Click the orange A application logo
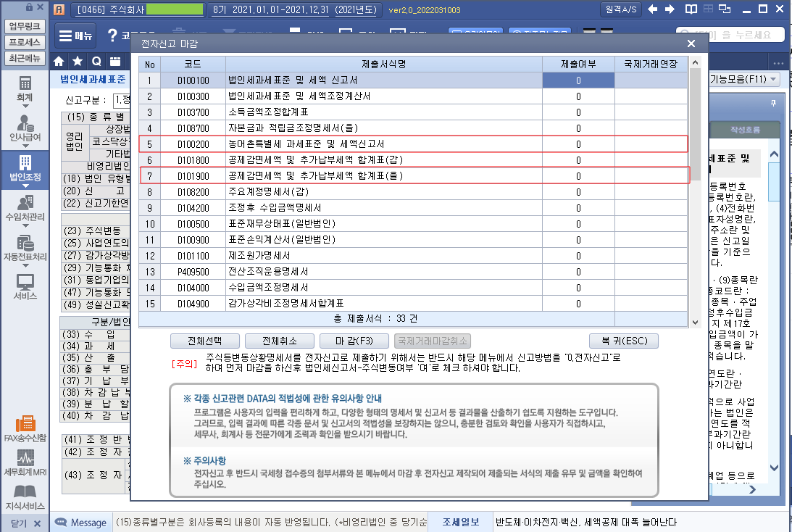Screen dimensions: 792x532 [x=59, y=9]
